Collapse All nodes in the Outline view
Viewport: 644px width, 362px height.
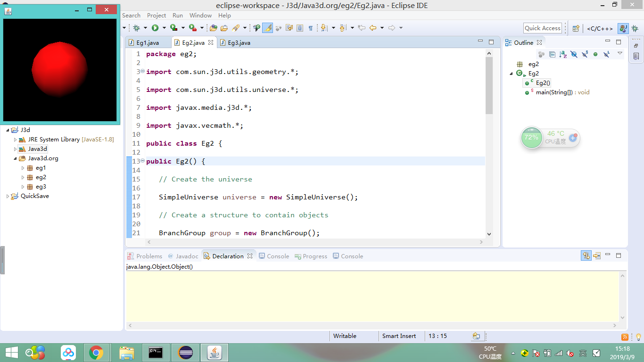552,54
